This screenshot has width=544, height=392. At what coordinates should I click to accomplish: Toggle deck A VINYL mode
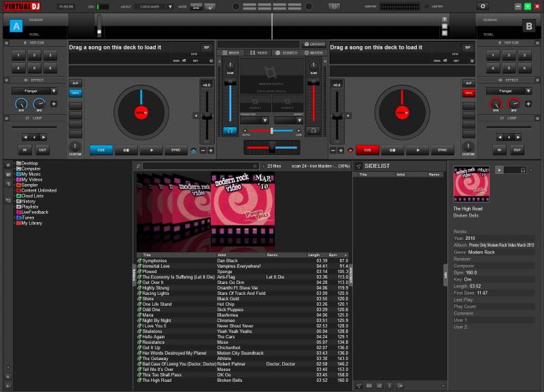click(x=75, y=93)
